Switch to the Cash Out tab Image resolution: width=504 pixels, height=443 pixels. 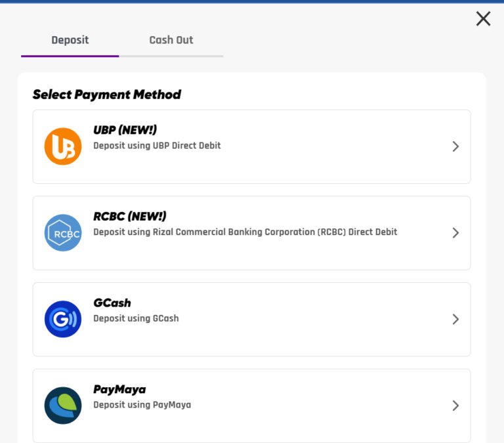coord(171,40)
